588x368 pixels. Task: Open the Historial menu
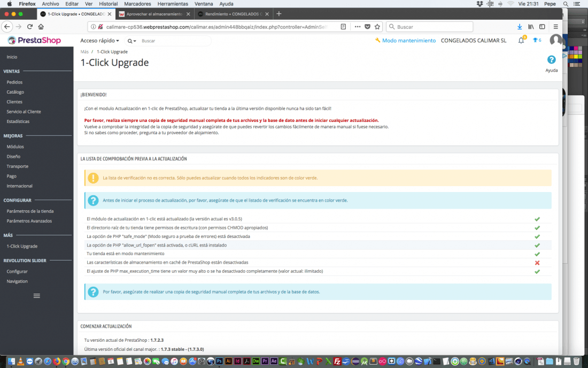(108, 4)
